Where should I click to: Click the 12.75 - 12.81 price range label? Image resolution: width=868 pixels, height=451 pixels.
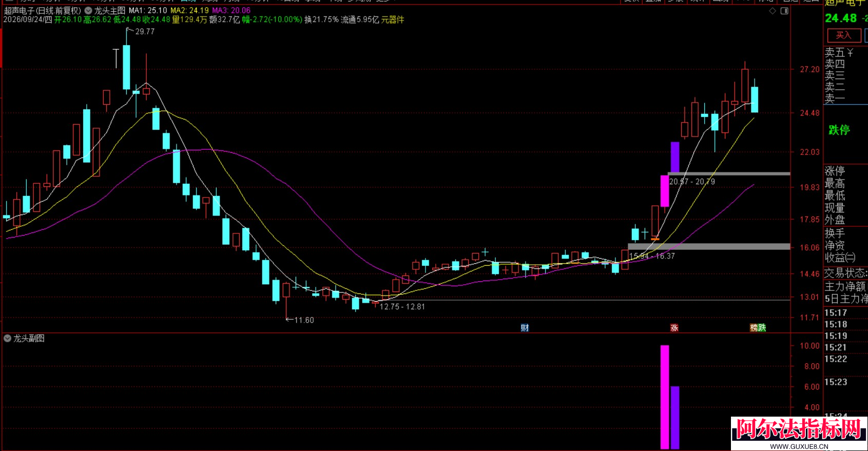coord(402,307)
